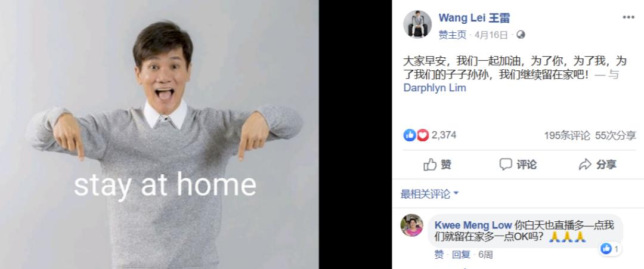Click the blue like reaction icon beside 2,374
This screenshot has width=644, height=269.
coord(410,135)
